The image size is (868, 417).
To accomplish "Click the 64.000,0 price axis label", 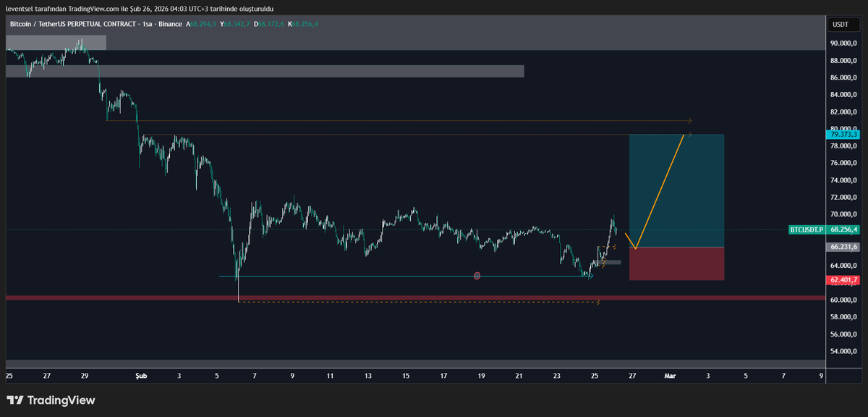I will tap(844, 266).
